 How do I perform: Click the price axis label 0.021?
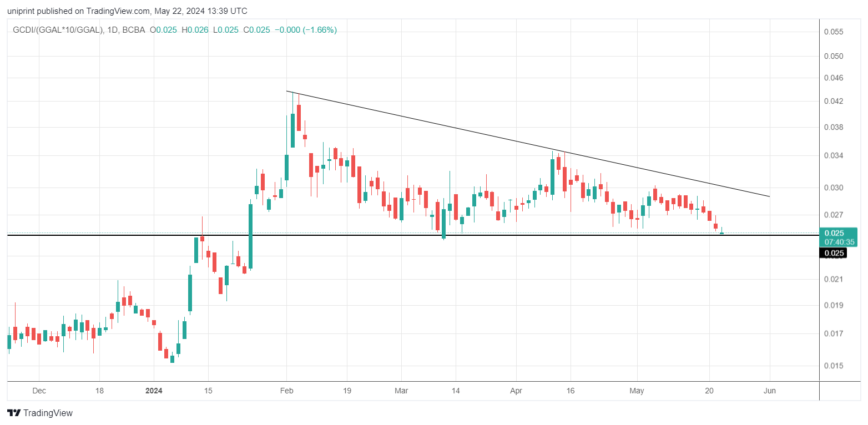coord(834,279)
